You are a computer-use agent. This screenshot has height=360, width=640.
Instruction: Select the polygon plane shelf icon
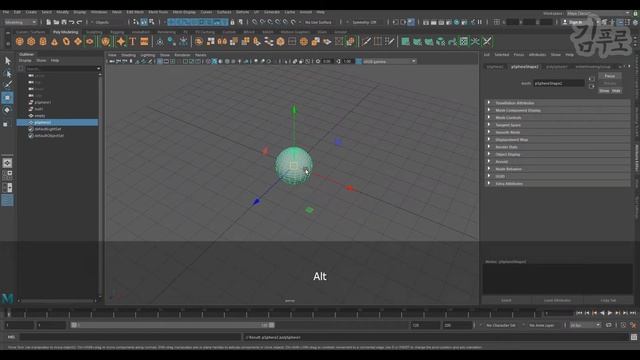click(78, 41)
